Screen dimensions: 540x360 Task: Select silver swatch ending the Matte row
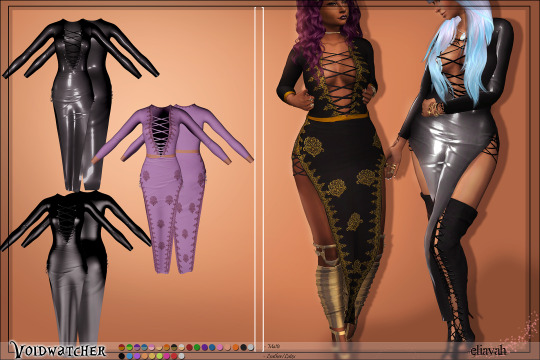(x=251, y=347)
